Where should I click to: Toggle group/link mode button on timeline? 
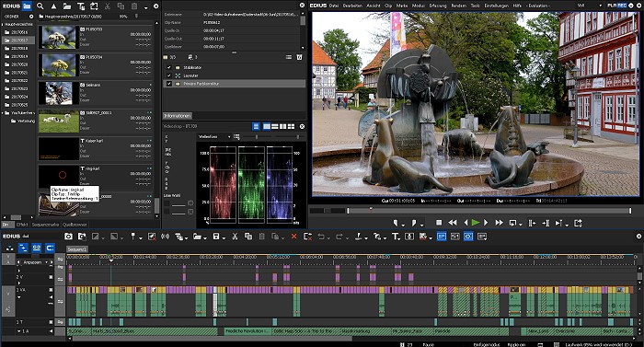click(37, 248)
